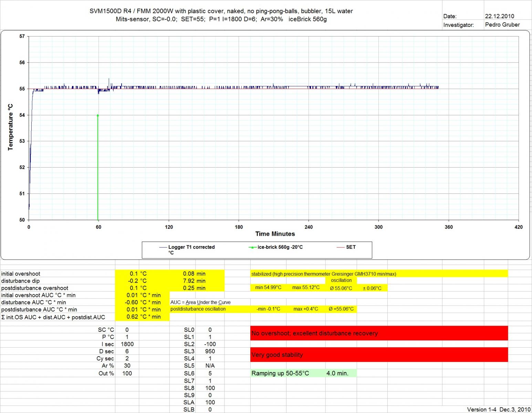Select the 'initial overshoot' row label

click(21, 274)
